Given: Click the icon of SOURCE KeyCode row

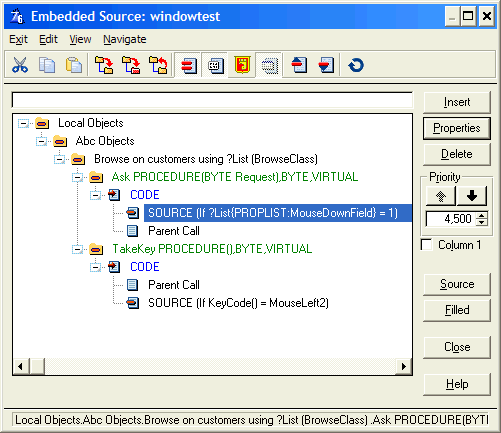Looking at the screenshot, I should pyautogui.click(x=133, y=303).
